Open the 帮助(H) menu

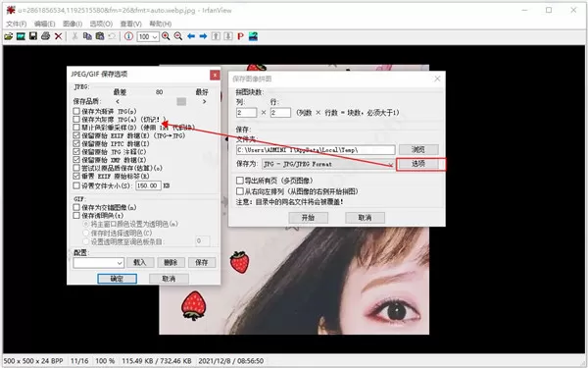click(161, 24)
